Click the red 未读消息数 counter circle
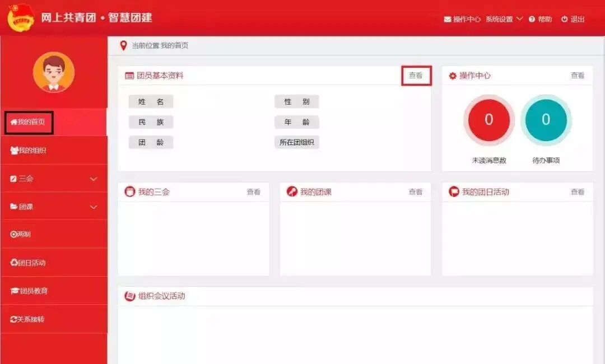605x364 pixels. pos(488,120)
